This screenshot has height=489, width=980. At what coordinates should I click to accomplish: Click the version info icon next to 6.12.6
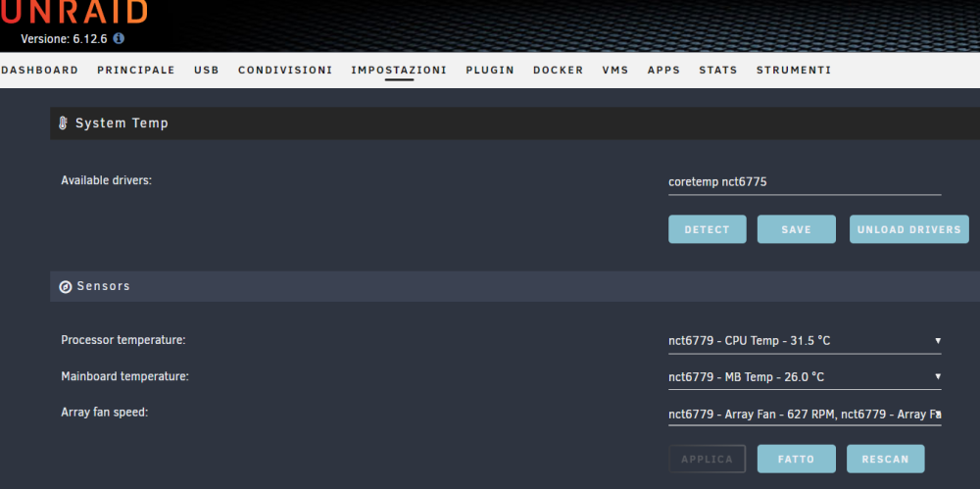[119, 38]
